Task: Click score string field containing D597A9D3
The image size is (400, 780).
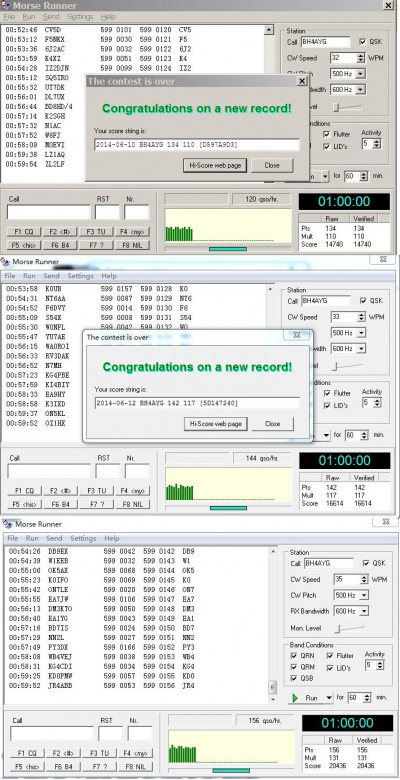Action: [197, 145]
